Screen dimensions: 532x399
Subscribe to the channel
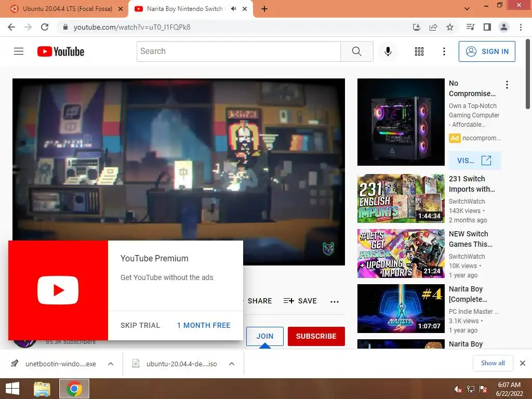316,336
